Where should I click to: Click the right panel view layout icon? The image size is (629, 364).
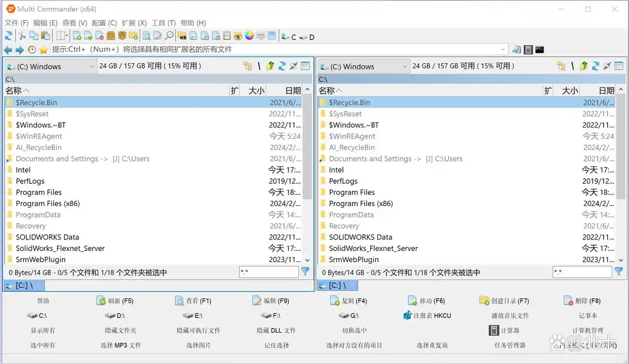tap(618, 66)
